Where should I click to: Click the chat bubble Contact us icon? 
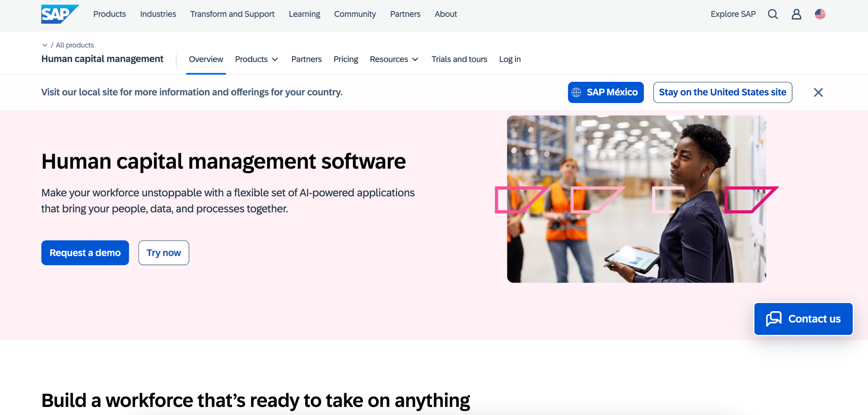(773, 319)
